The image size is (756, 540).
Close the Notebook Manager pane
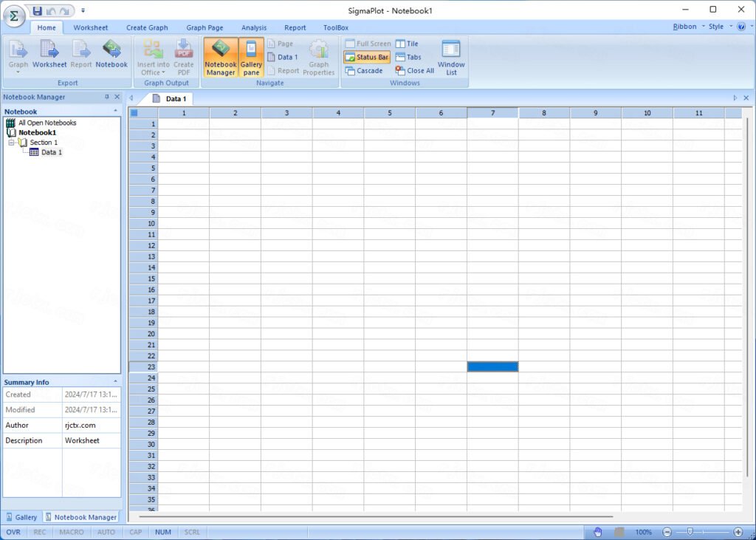click(117, 97)
